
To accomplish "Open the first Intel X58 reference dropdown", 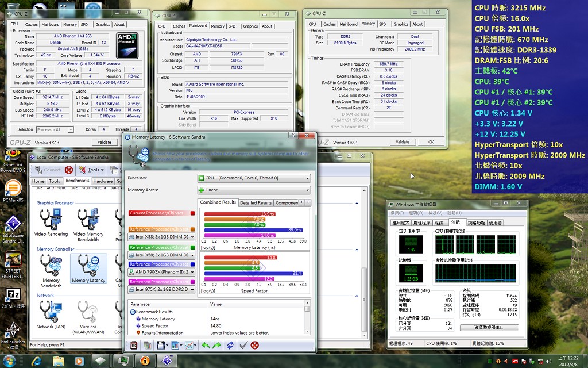I will tap(161, 237).
